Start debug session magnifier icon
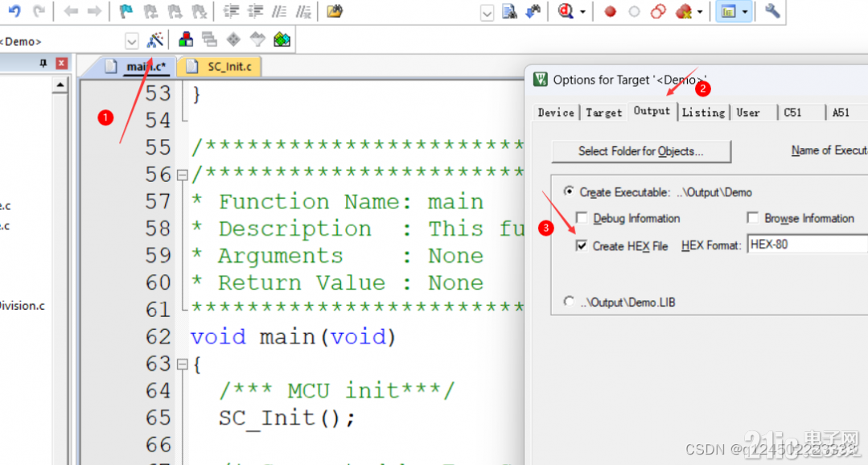The width and height of the screenshot is (868, 465). (x=566, y=11)
